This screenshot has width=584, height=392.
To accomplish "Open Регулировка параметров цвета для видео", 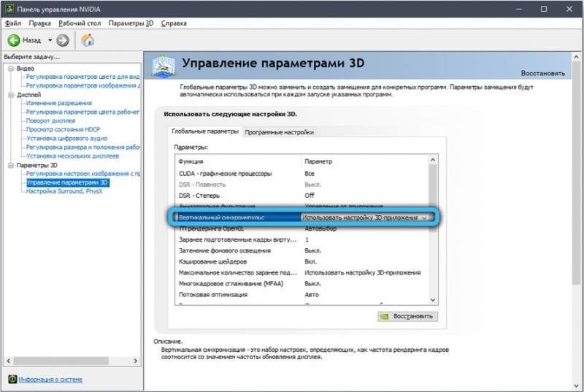I will 82,77.
